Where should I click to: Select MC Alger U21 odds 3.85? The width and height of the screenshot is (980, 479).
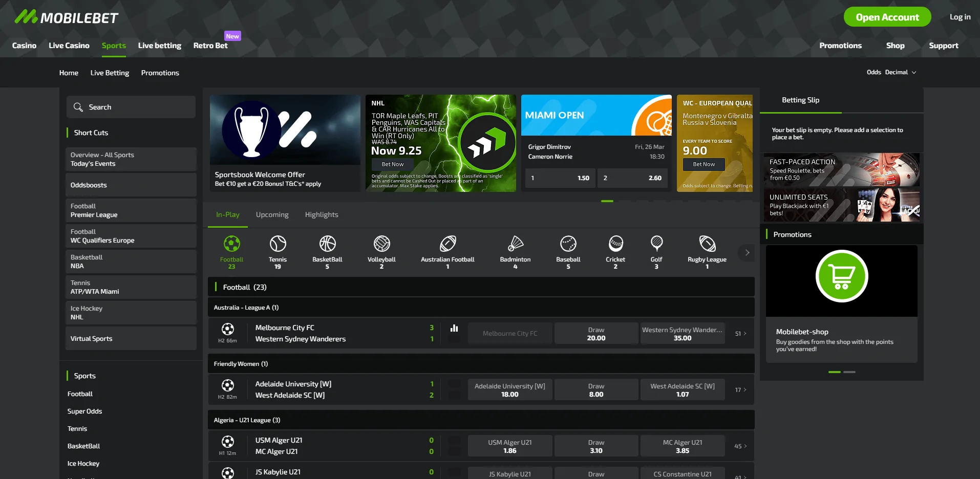pos(683,446)
